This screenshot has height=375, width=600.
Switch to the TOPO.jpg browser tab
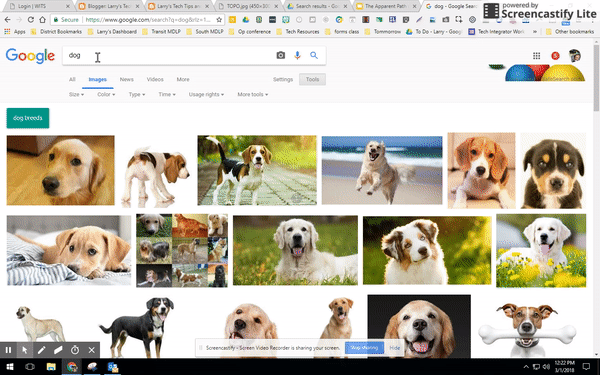point(249,6)
